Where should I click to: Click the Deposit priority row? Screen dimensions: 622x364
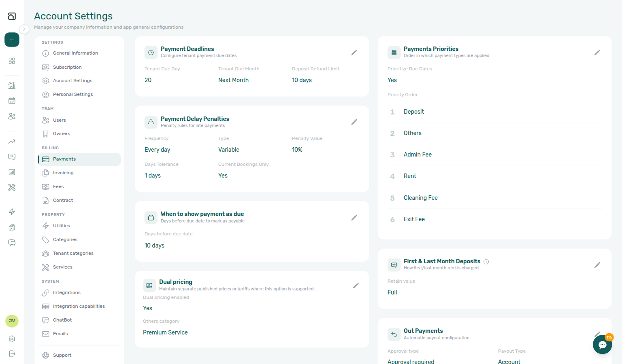[x=494, y=112]
